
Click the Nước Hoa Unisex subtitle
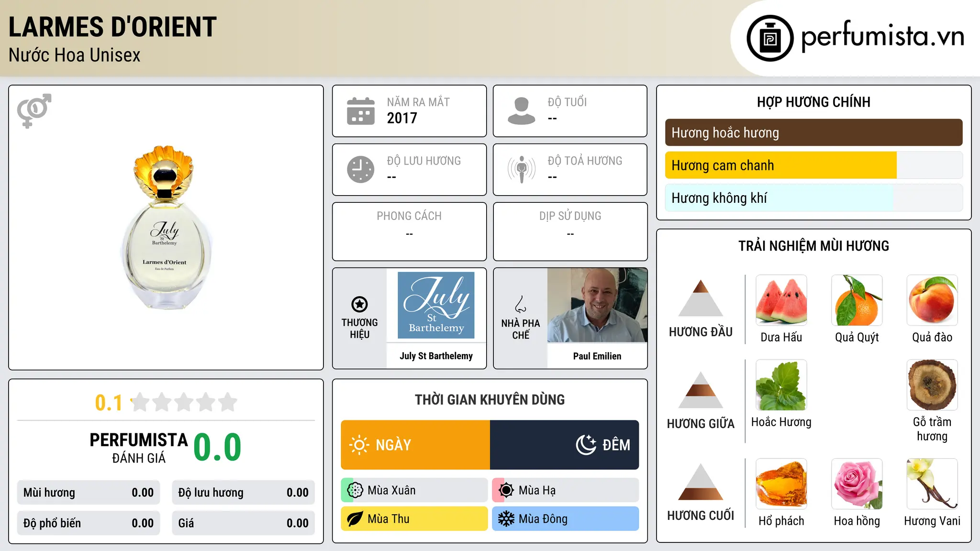click(74, 55)
